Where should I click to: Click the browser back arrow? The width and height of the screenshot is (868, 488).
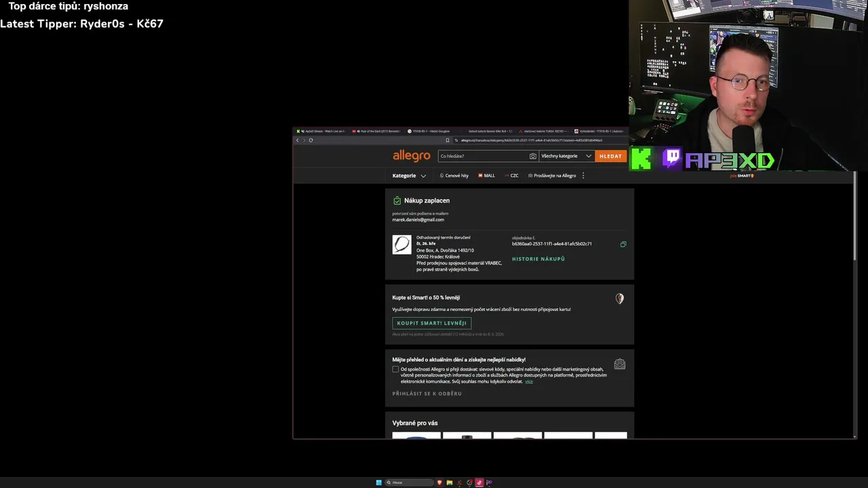pos(297,140)
